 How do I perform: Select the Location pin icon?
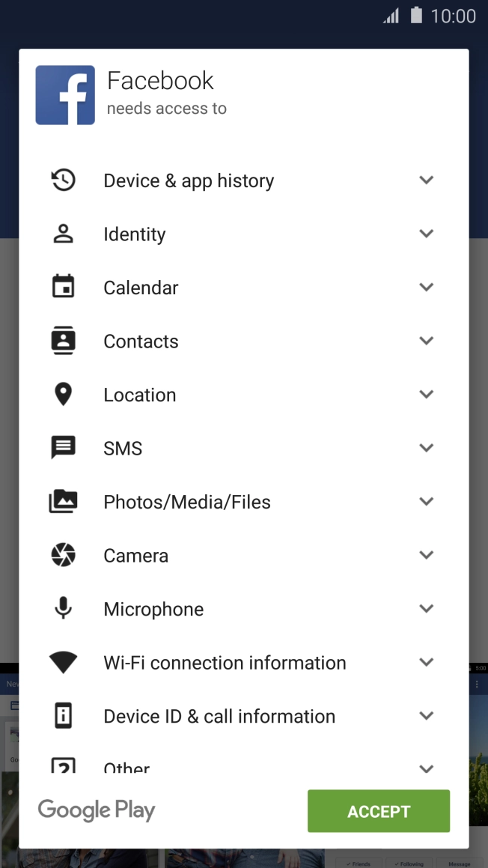[64, 394]
